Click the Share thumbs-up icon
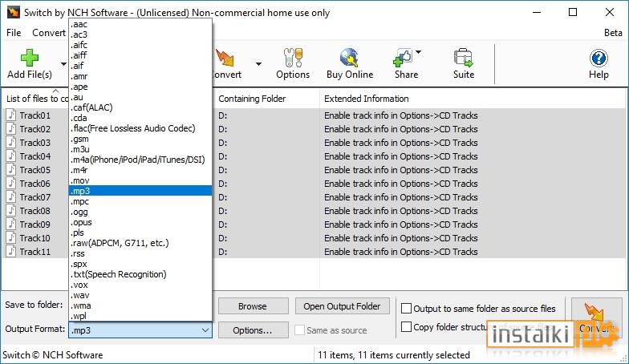629x364 pixels. point(403,58)
